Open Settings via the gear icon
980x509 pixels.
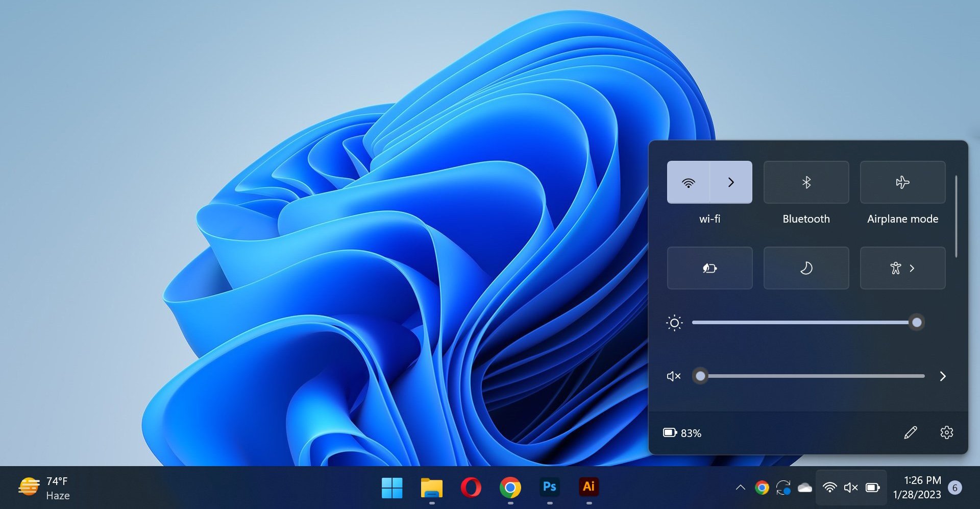click(946, 433)
